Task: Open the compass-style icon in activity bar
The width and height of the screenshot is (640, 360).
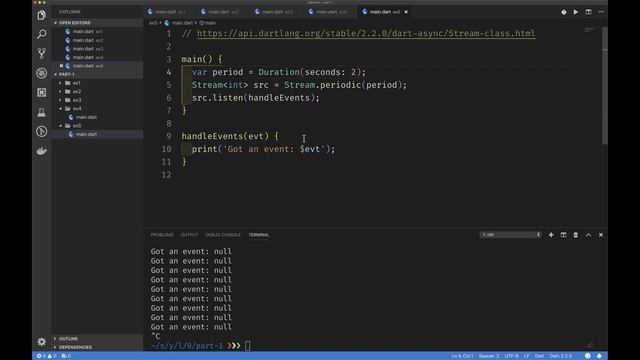Action: pos(41,131)
